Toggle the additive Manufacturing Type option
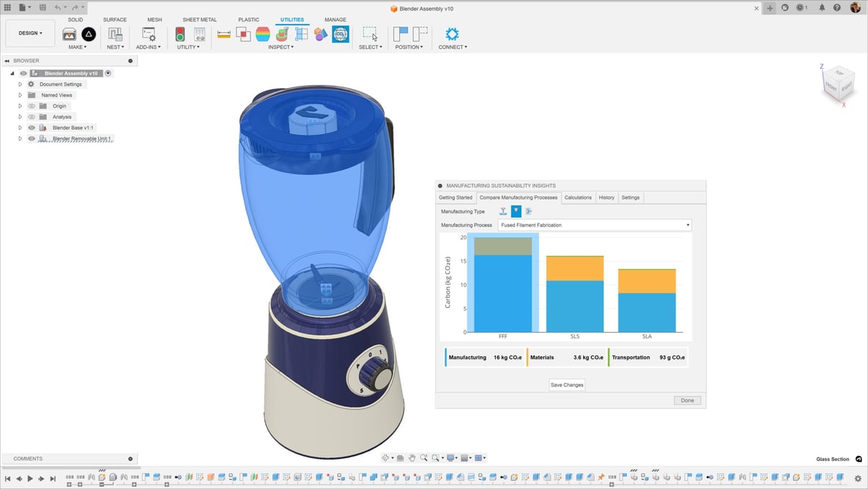The width and height of the screenshot is (868, 489). pyautogui.click(x=516, y=211)
